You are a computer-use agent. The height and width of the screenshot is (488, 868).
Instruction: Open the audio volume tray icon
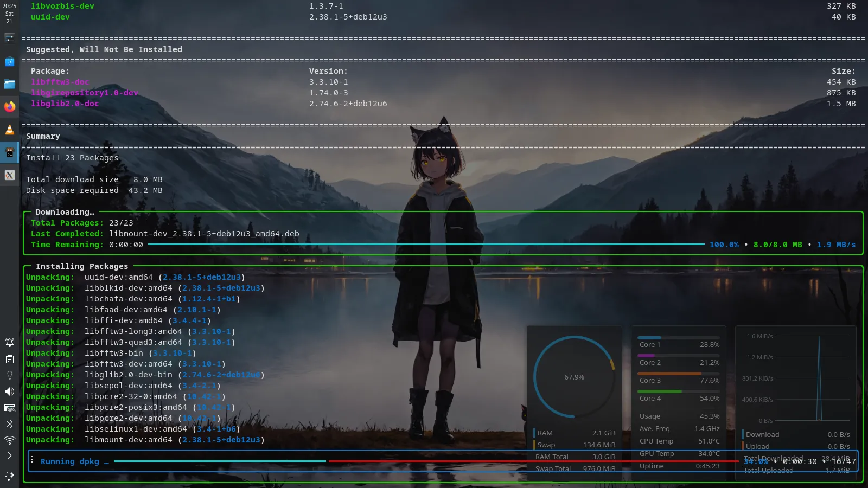(9, 391)
